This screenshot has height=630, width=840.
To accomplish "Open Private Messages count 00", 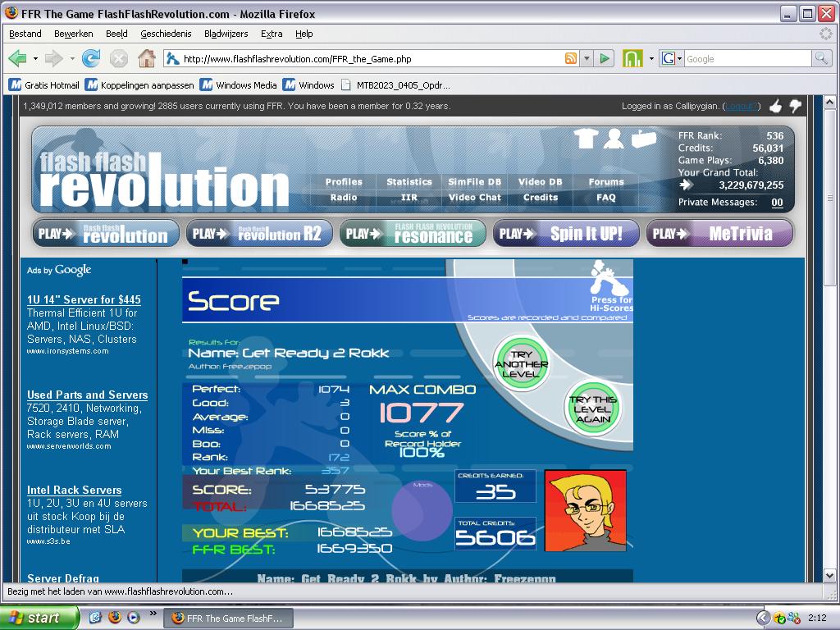I will click(777, 203).
